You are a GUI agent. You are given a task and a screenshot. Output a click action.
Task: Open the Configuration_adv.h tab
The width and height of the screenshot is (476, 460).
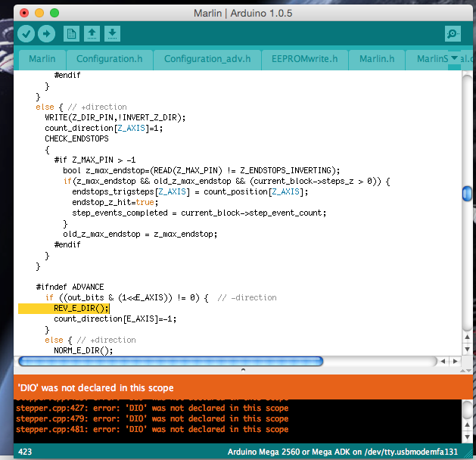tap(207, 59)
